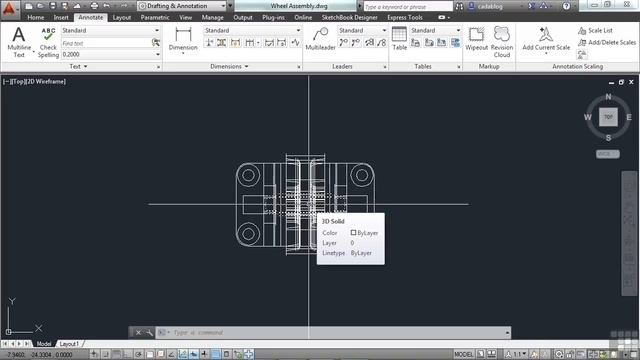Open the View ribbon tab
This screenshot has width=640, height=360.
185,18
